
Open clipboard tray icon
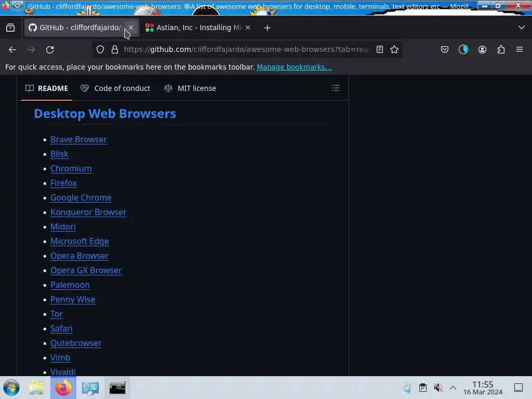[423, 388]
